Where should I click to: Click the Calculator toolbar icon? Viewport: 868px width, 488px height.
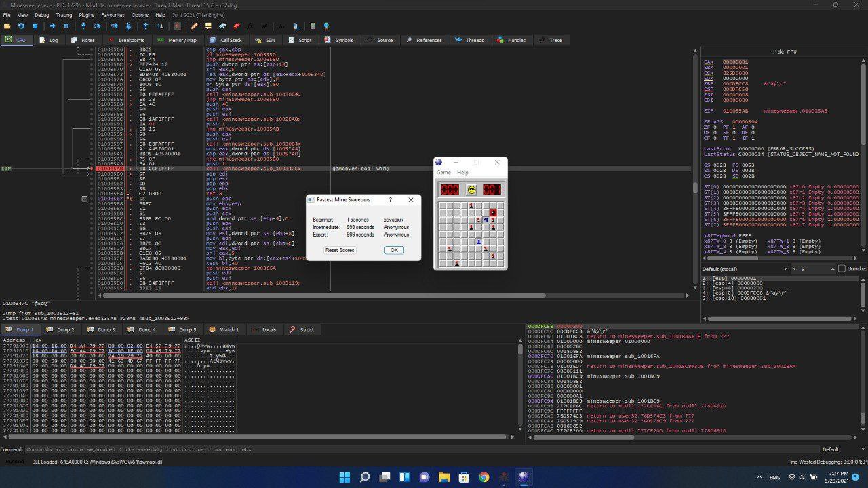click(x=313, y=26)
